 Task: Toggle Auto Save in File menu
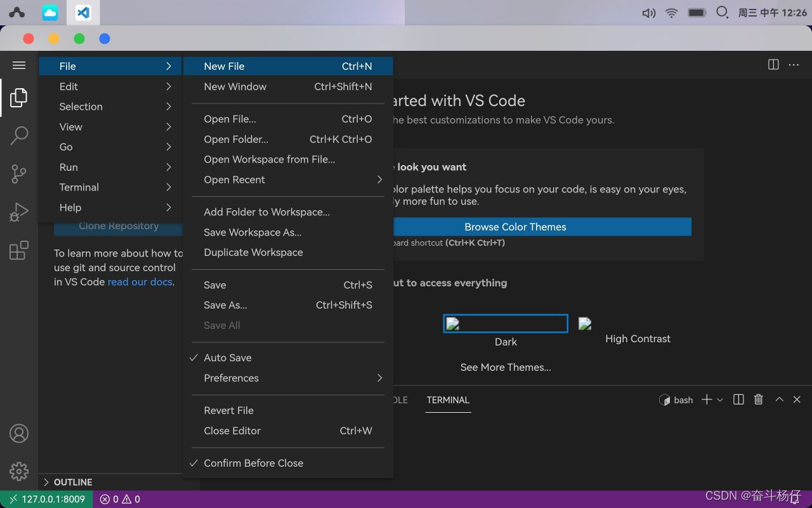click(228, 358)
